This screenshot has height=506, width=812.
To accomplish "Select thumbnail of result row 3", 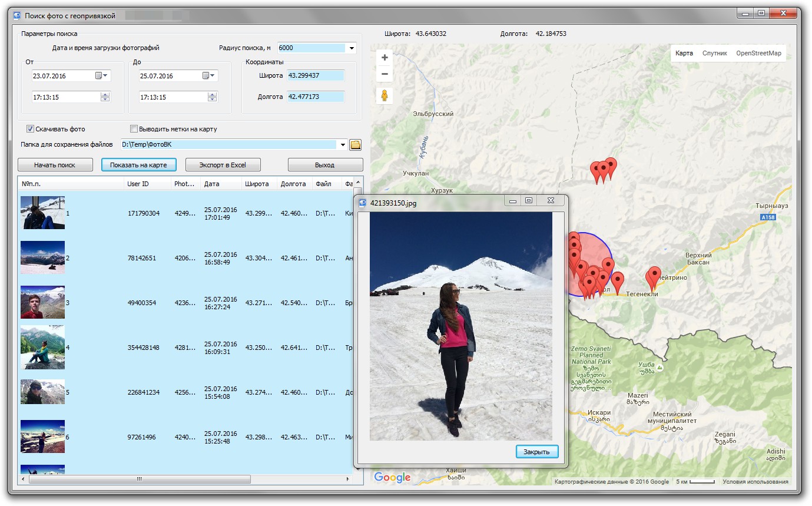I will click(42, 302).
